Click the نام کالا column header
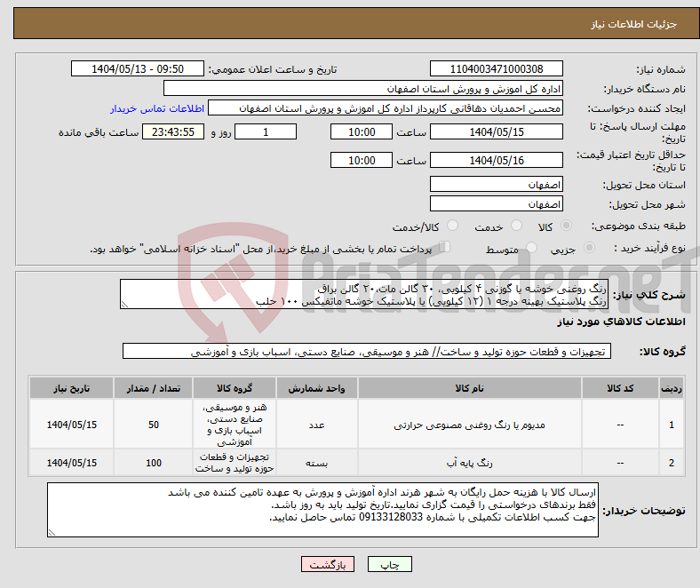The image size is (700, 588). coord(470,388)
